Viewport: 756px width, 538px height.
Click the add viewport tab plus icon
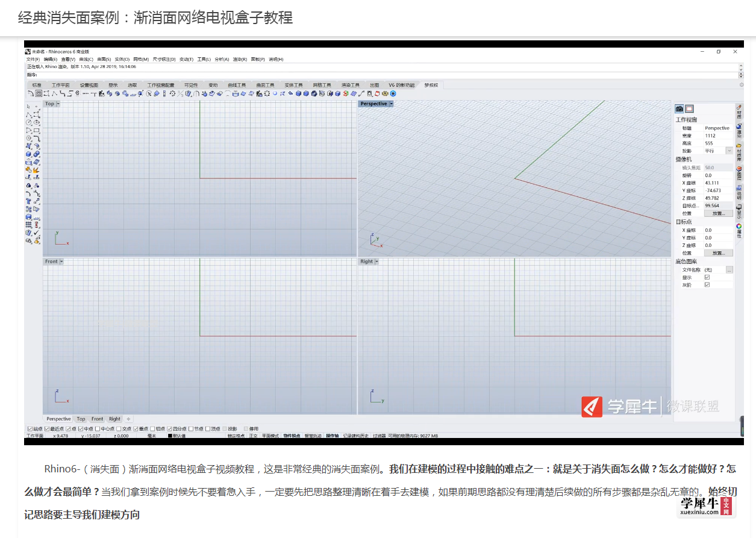128,419
